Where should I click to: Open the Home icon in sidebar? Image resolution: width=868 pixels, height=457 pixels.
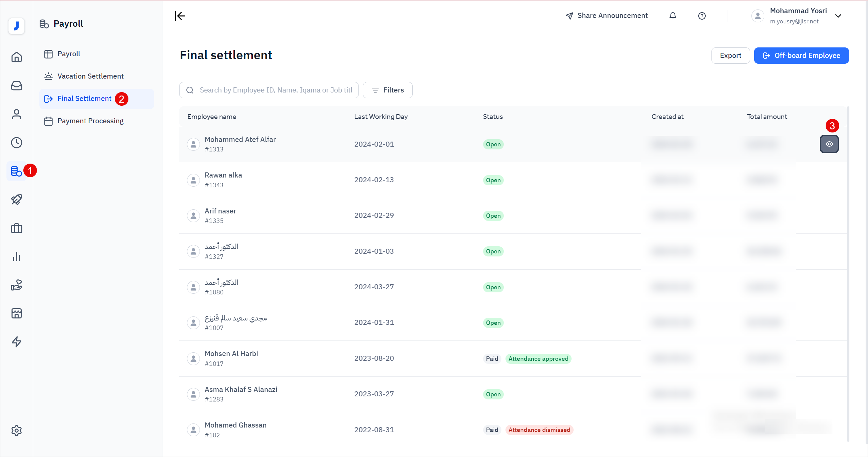[16, 57]
